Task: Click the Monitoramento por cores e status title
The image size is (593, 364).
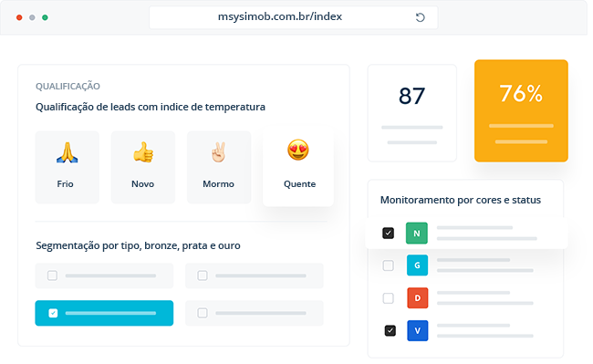Action: coord(460,200)
